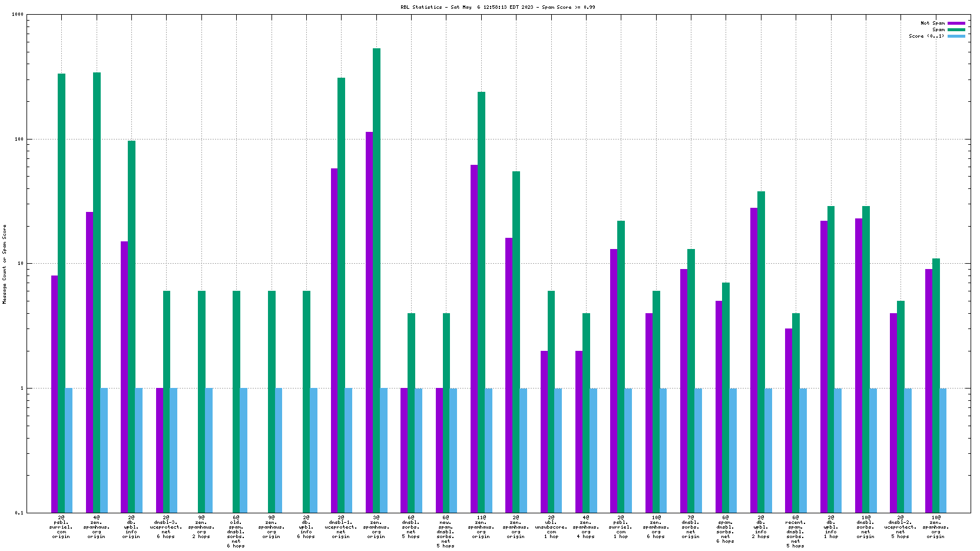Click the purple bar above 11@ zen.spamhaus.org
This screenshot has height=551, width=980.
pos(474,338)
